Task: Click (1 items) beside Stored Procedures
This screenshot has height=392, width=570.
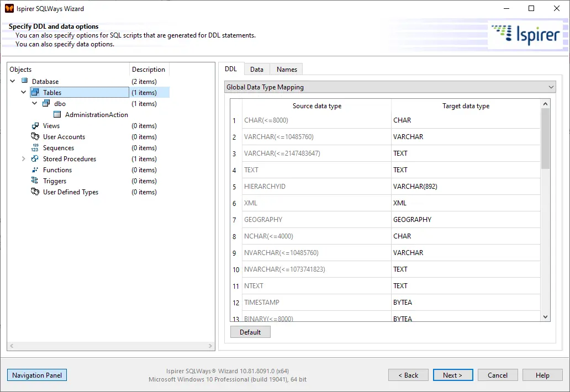Action: coord(144,159)
